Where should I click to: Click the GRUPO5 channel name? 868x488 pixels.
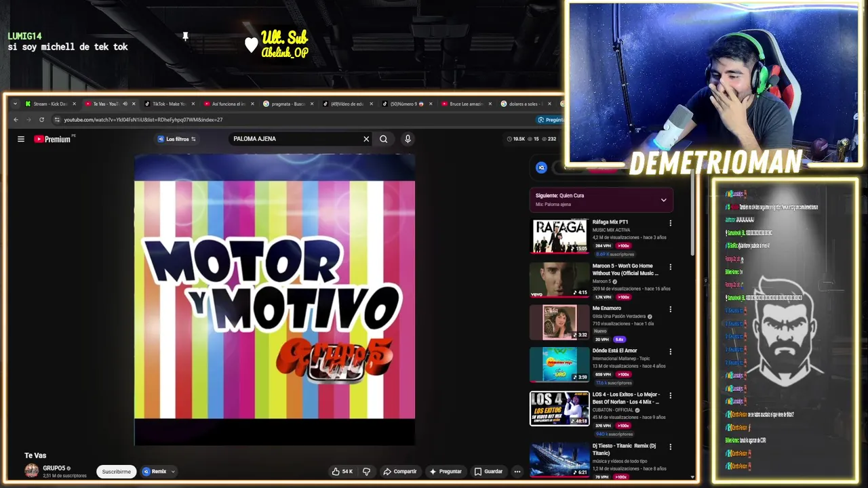[x=54, y=468]
